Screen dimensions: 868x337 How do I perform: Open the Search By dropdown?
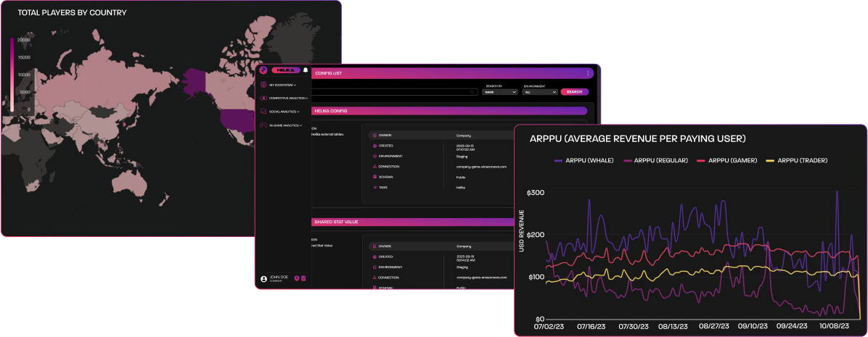click(500, 92)
